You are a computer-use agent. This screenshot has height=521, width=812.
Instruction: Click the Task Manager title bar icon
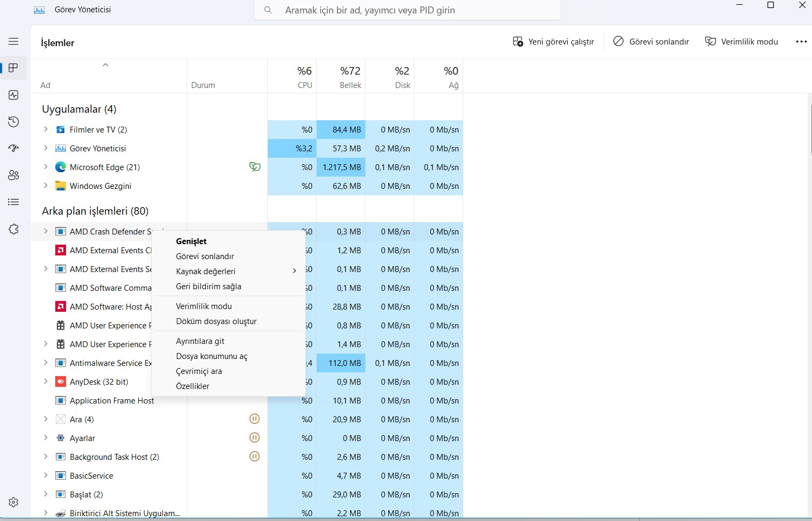tap(39, 10)
